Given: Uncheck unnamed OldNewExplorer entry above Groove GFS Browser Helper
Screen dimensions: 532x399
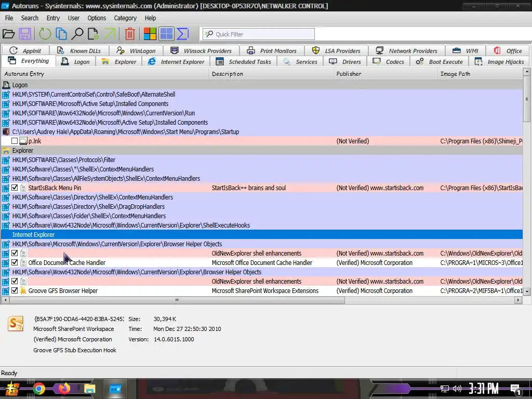Looking at the screenshot, I should 15,281.
